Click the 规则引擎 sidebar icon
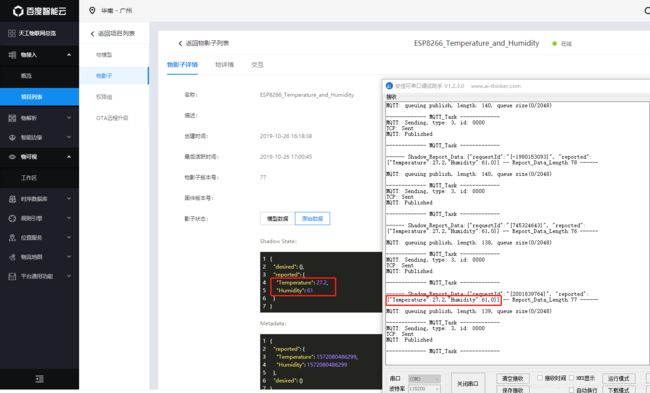The image size is (650, 393). tap(12, 218)
